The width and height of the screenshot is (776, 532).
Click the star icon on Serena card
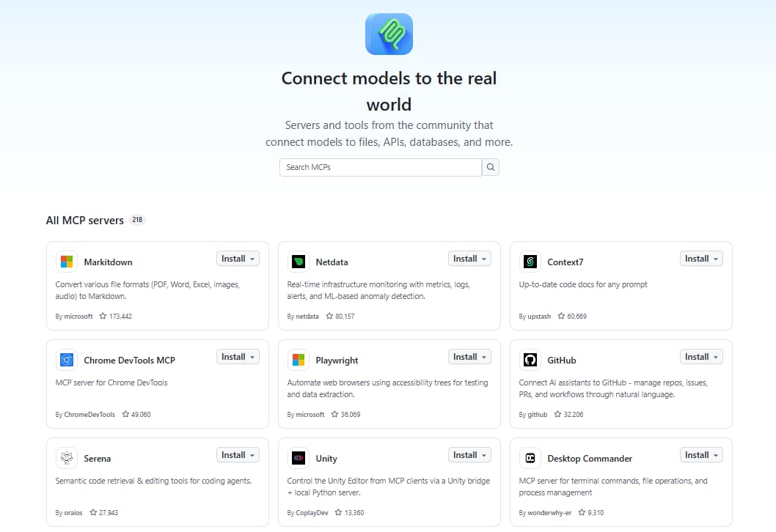(x=93, y=513)
